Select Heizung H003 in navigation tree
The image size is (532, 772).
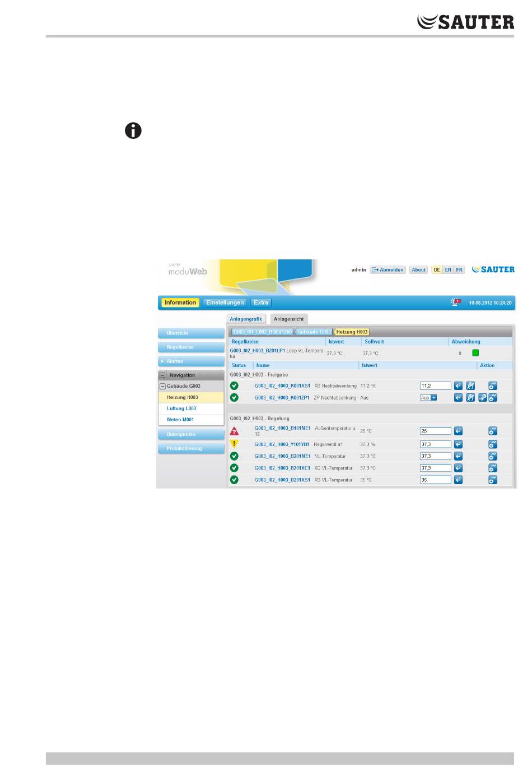pyautogui.click(x=191, y=397)
